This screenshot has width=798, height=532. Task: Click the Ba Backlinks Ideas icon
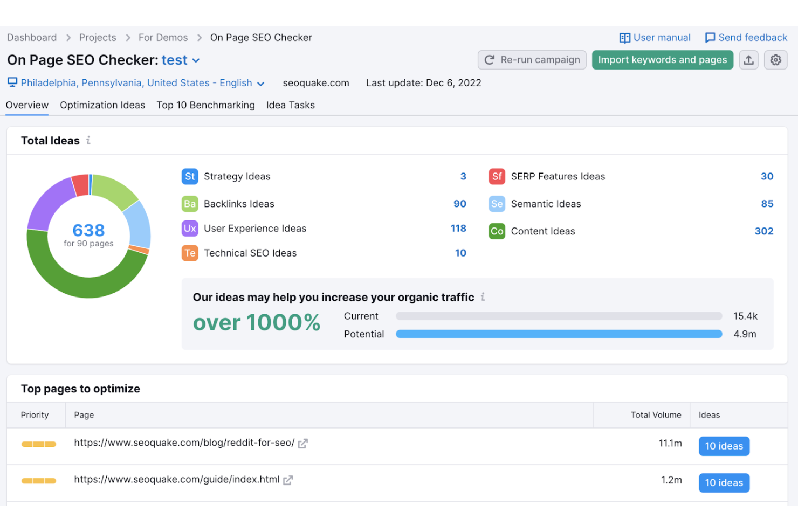tap(190, 204)
